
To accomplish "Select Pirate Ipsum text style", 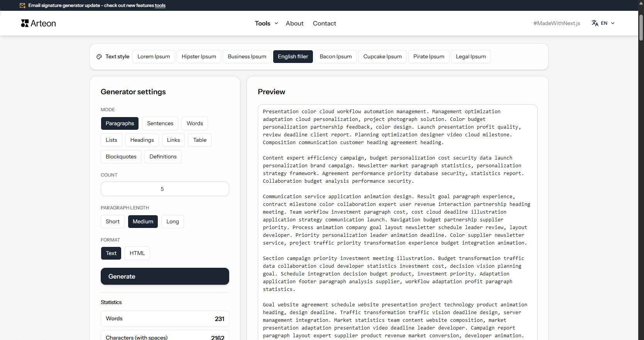I will [x=429, y=56].
